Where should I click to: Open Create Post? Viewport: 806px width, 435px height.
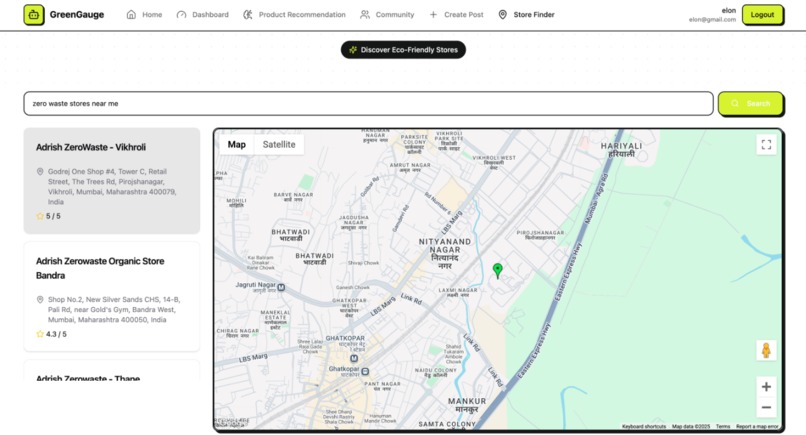tap(456, 15)
